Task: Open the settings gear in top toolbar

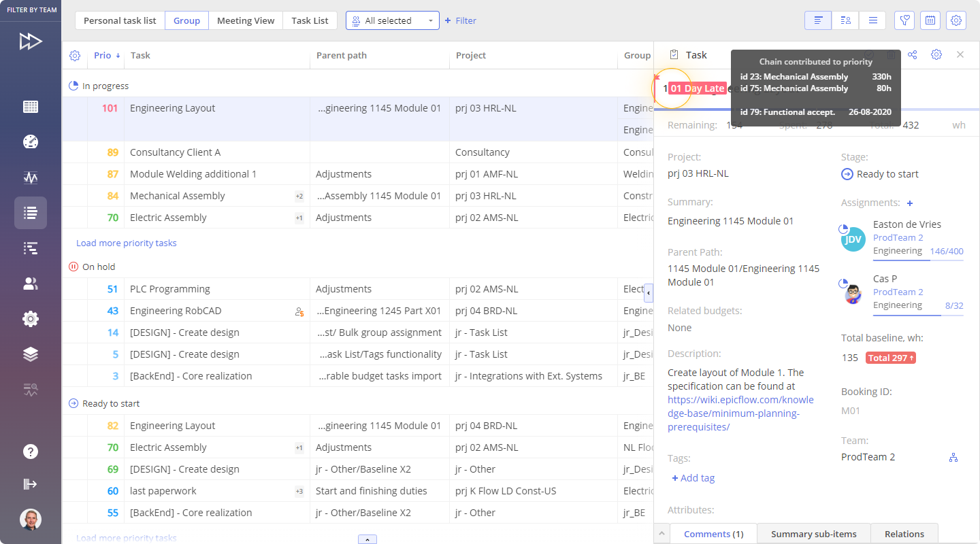Action: [956, 20]
